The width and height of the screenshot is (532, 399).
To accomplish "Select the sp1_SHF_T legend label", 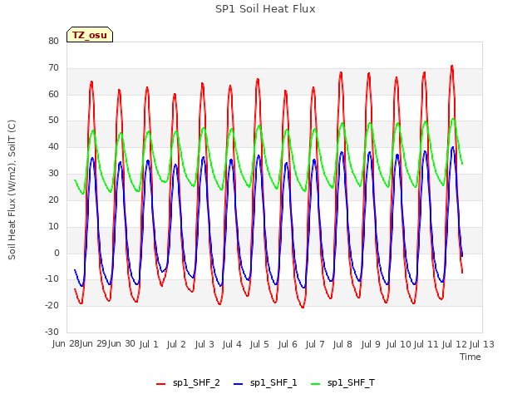I will 351,383.
